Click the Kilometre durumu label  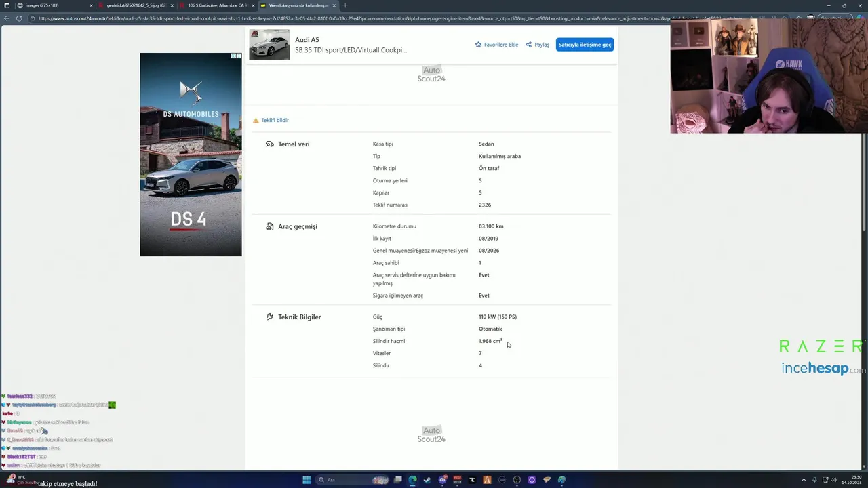click(x=395, y=226)
